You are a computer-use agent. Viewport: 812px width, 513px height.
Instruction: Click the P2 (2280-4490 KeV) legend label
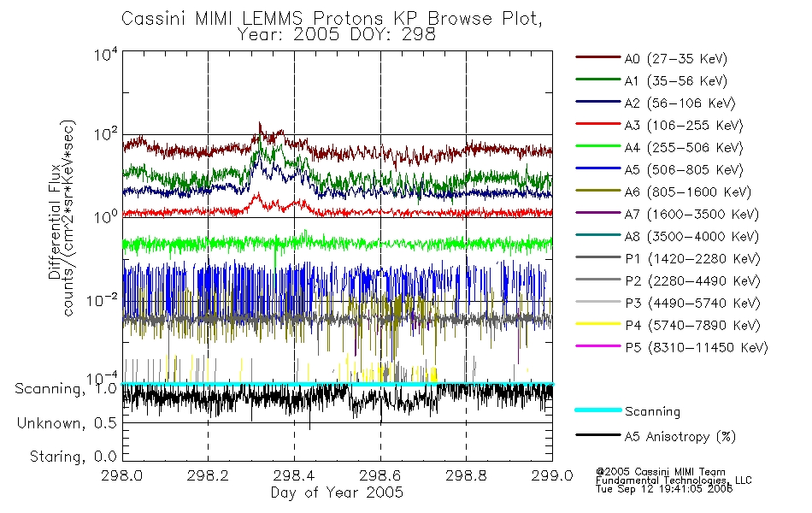[692, 280]
